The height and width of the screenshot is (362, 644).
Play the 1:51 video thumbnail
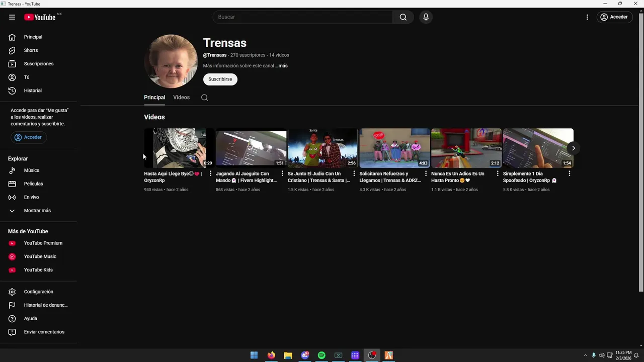point(251,148)
